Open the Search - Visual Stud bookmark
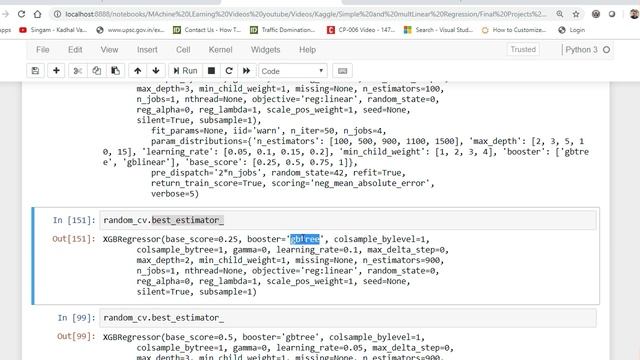 pos(438,30)
